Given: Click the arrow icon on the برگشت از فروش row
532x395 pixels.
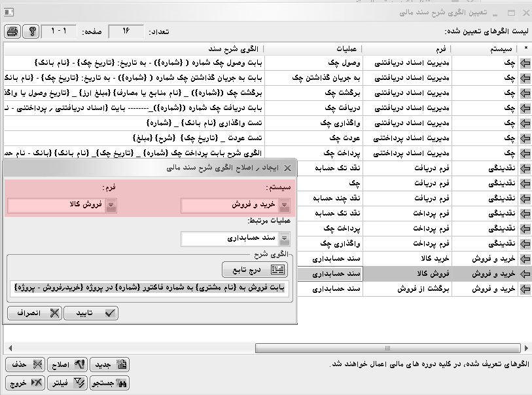Looking at the screenshot, I should click(x=524, y=288).
